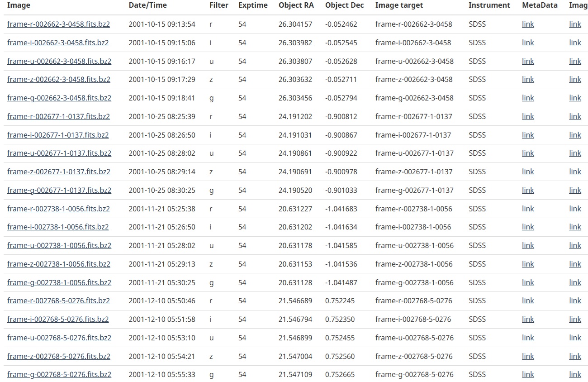Open frame-z-002738-1-0056.fits.bz2 link
Screen dimensions: 588x382
pos(58,264)
